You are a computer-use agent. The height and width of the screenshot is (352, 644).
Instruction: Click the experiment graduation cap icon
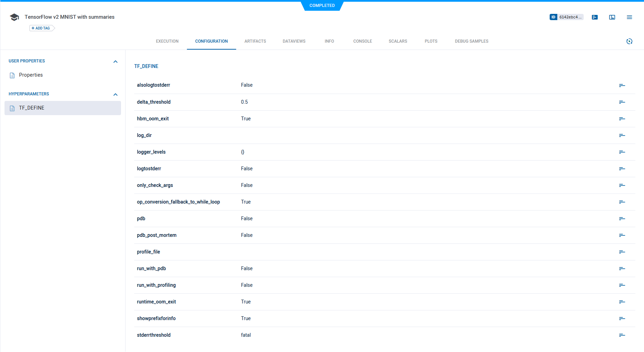pyautogui.click(x=14, y=17)
